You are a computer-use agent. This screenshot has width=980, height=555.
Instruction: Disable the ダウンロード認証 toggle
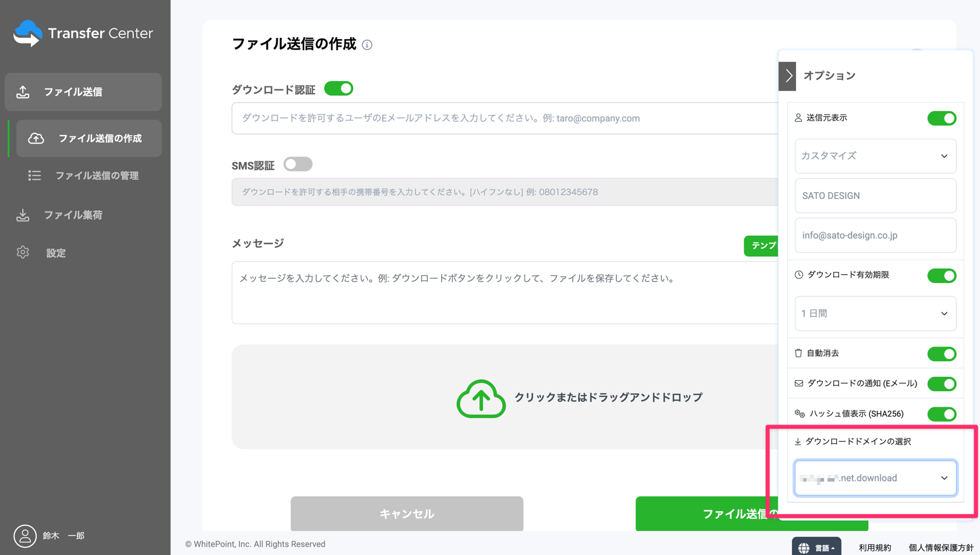[339, 89]
